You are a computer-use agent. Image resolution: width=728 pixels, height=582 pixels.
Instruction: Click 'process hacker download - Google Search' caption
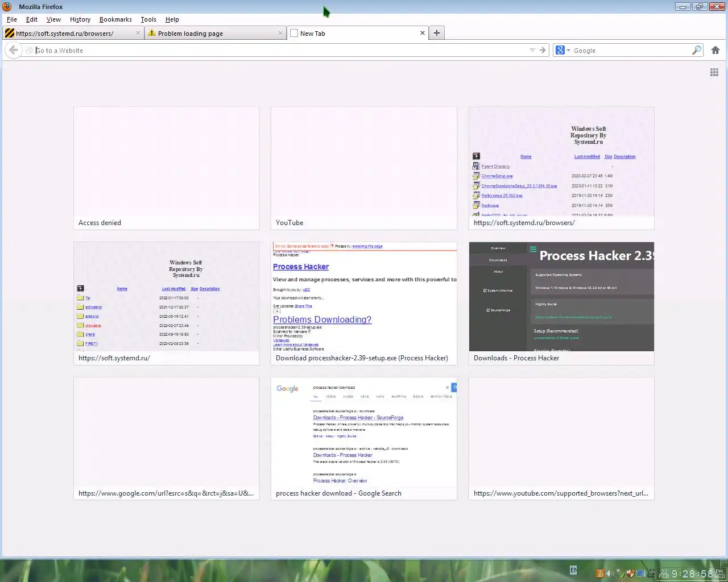[x=338, y=493]
